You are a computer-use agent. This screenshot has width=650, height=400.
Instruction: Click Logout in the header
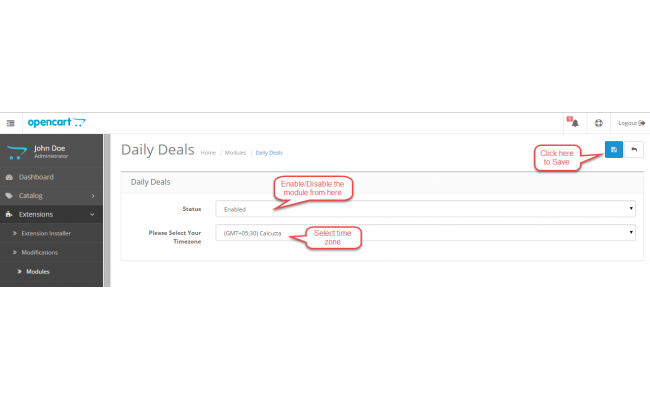click(x=631, y=123)
